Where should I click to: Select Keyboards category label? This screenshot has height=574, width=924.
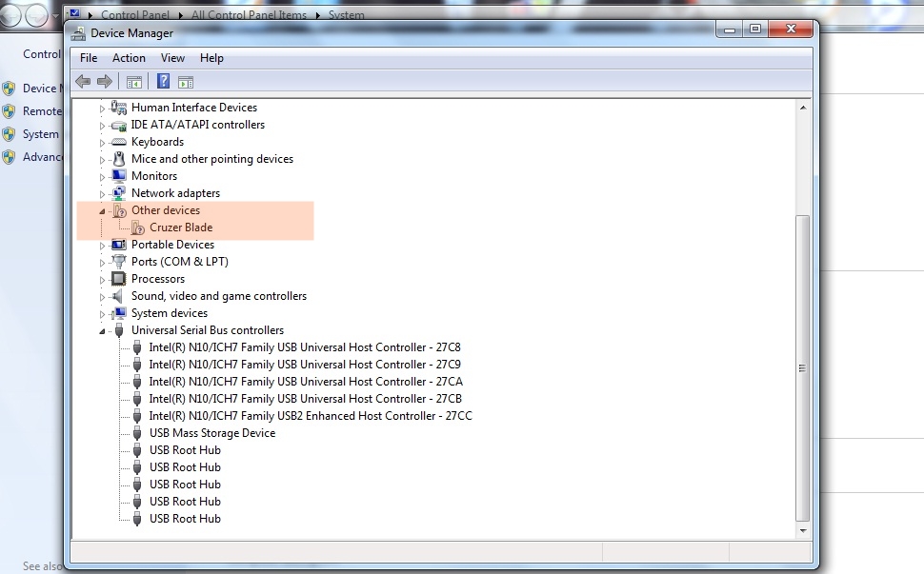(x=157, y=142)
